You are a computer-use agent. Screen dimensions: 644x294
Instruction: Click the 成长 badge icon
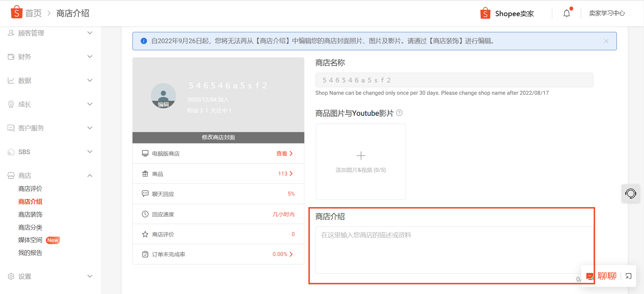[11, 104]
